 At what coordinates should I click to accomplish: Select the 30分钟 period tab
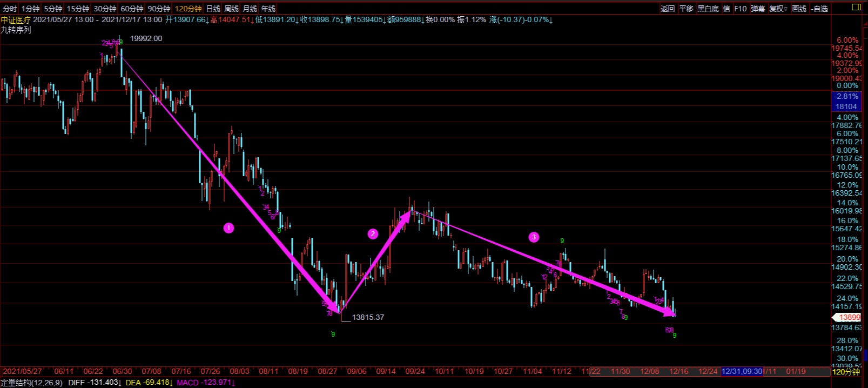tap(105, 9)
